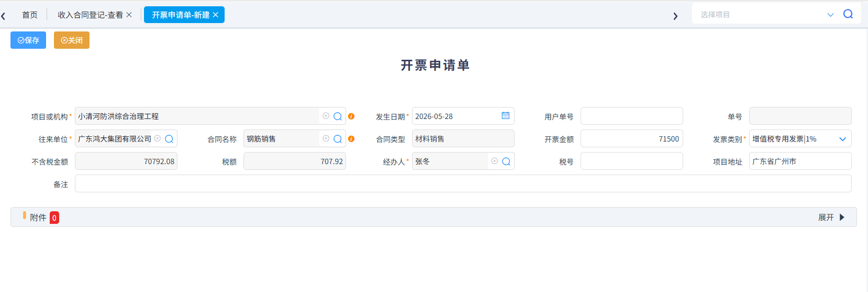Screen dimensions: 868x292
Task: Click the 合同类型 value 材料销售
Action: coord(430,139)
